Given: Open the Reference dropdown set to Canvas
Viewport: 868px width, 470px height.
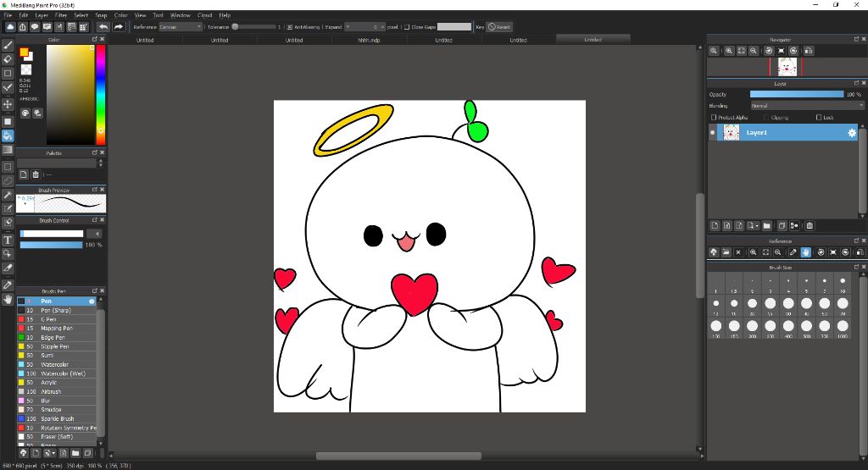Looking at the screenshot, I should [x=181, y=27].
